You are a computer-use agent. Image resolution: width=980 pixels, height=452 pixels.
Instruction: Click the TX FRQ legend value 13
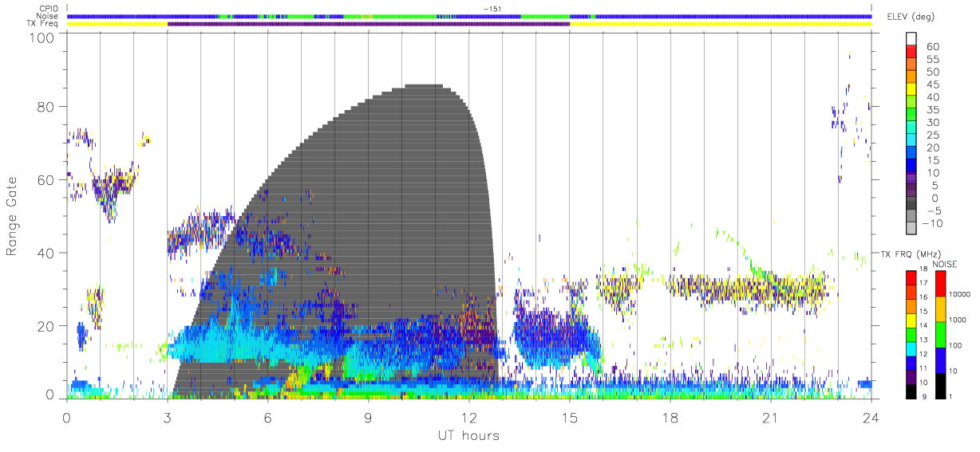click(923, 340)
